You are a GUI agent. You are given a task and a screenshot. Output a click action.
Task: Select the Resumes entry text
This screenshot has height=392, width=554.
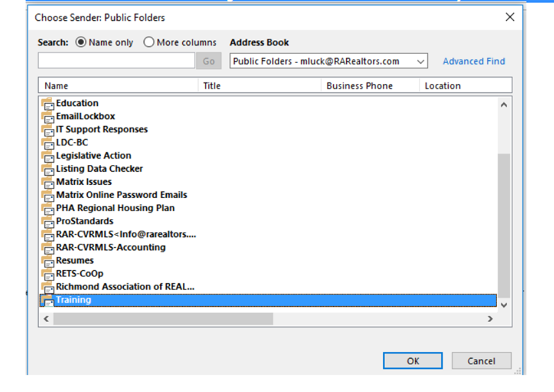tap(75, 260)
